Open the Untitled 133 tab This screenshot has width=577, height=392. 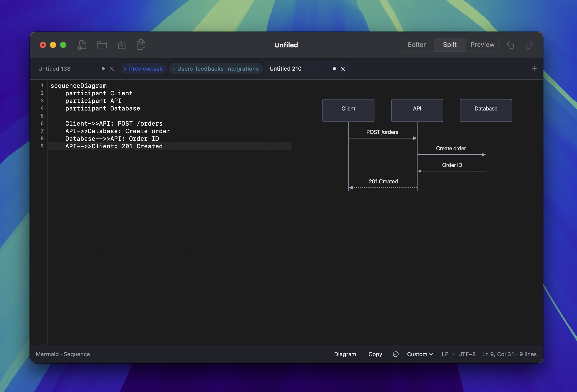tap(54, 69)
